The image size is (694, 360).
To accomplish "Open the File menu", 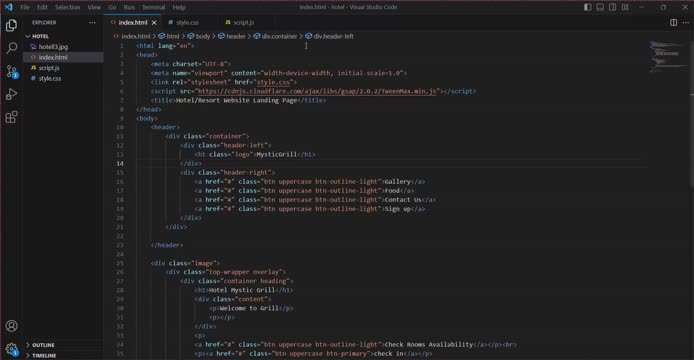I will click(x=25, y=7).
